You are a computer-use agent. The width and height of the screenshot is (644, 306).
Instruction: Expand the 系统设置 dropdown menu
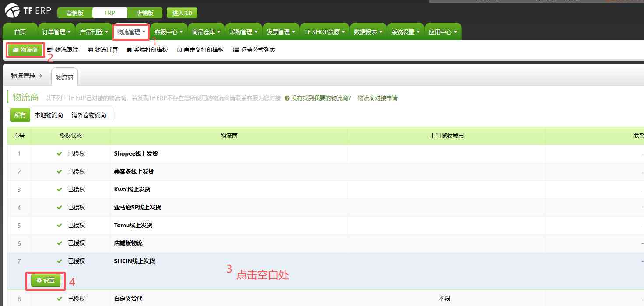(405, 31)
